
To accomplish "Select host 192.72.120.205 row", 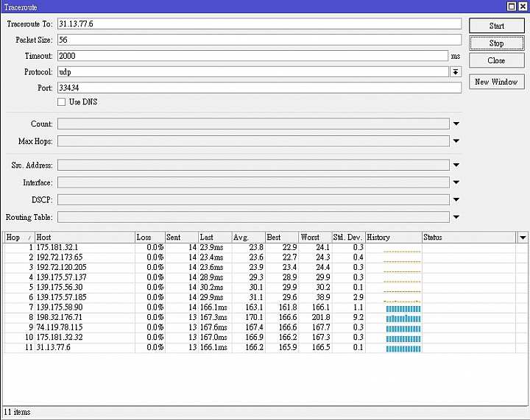I will [265, 268].
